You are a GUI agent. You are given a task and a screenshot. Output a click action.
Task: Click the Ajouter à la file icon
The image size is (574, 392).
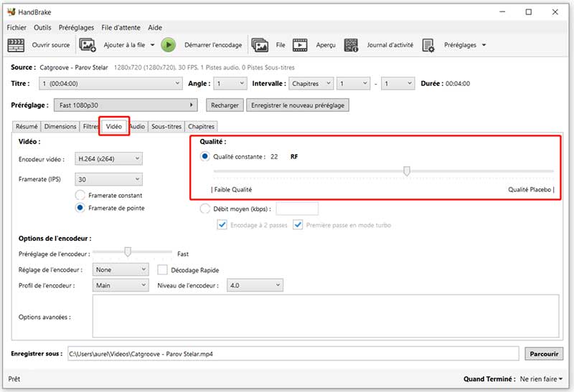tap(88, 45)
